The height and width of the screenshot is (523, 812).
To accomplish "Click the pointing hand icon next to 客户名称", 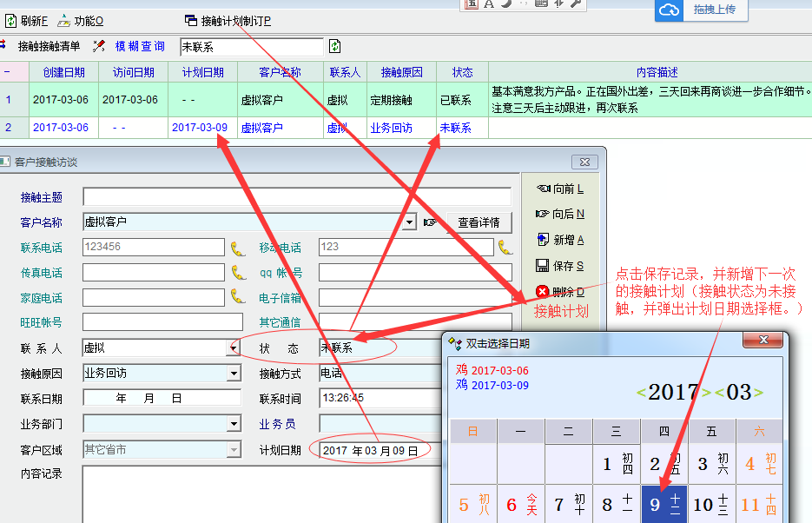I will tap(431, 222).
